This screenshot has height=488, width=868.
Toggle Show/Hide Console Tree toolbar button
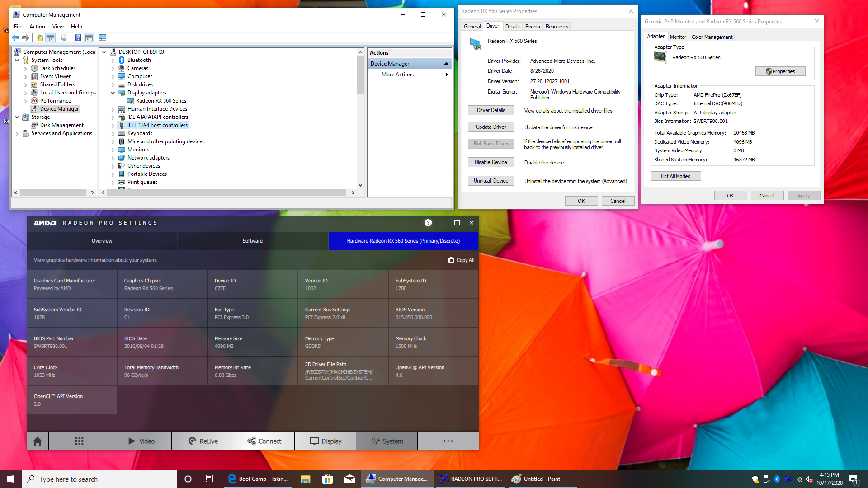tap(51, 38)
